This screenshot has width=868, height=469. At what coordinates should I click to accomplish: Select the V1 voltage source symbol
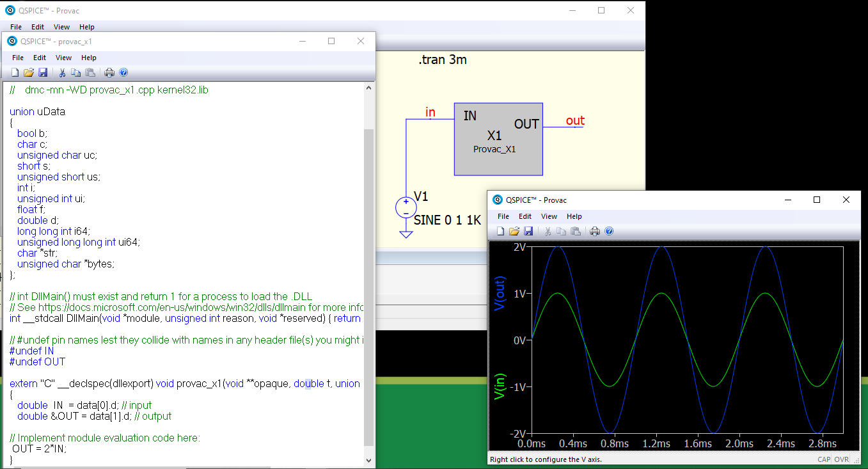(x=406, y=208)
